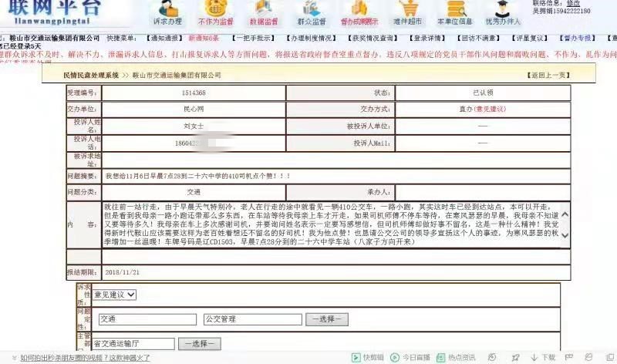617x364 pixels.
Task: Open the 优秀办件人 icon
Action: (503, 13)
